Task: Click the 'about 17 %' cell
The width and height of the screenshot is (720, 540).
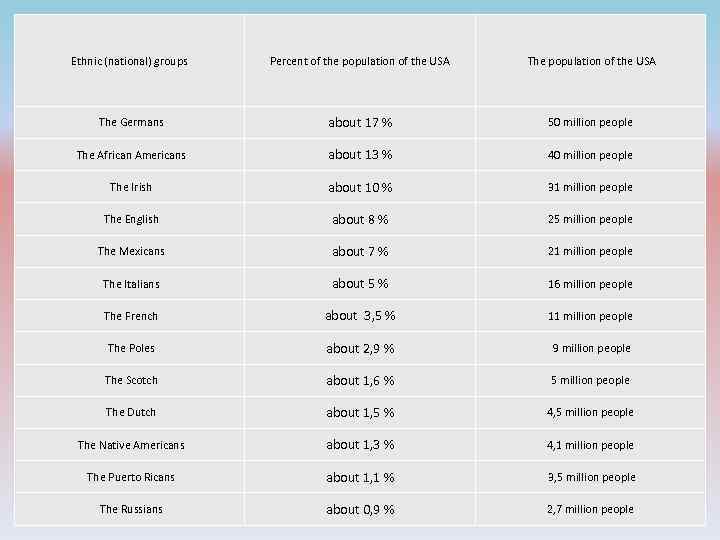Action: tap(360, 123)
